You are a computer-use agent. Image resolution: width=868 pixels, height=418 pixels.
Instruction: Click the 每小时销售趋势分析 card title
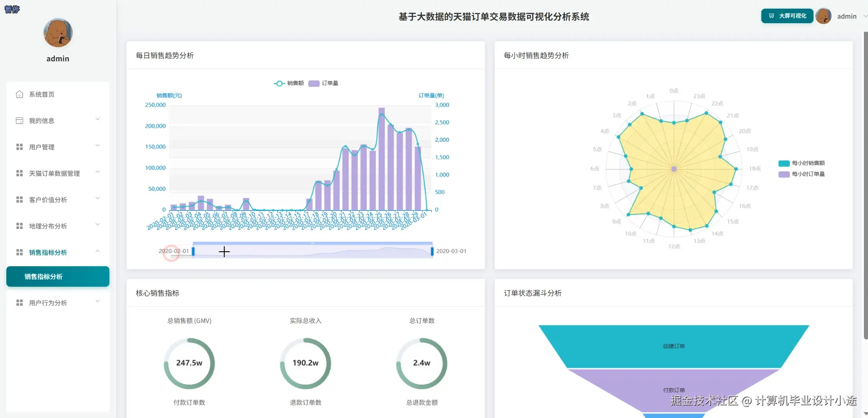[x=536, y=55]
